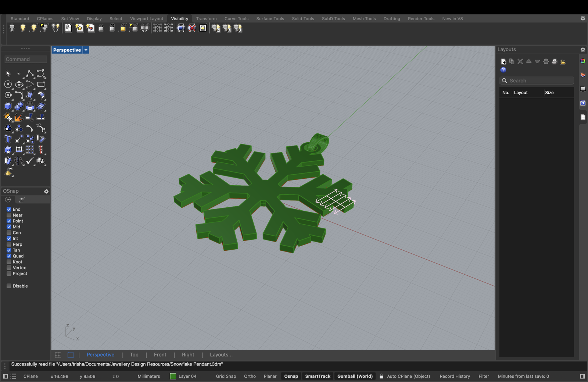Open the Perspective viewport dropdown arrow
588x382 pixels.
click(86, 50)
